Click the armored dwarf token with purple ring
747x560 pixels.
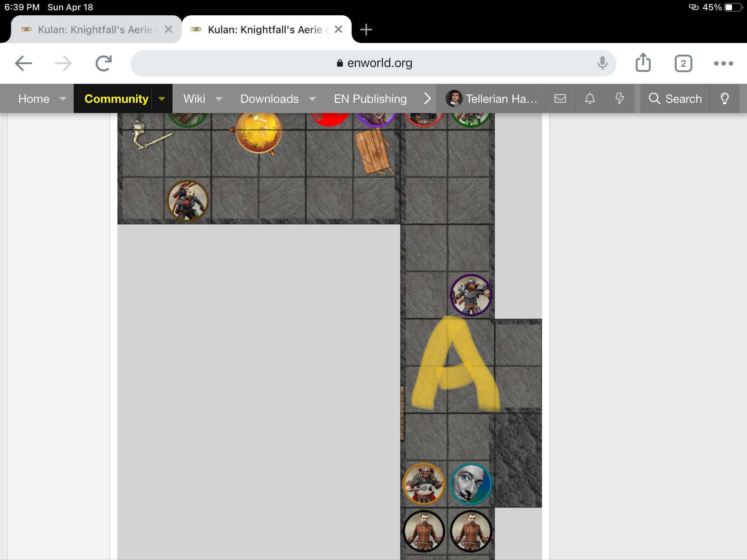471,295
